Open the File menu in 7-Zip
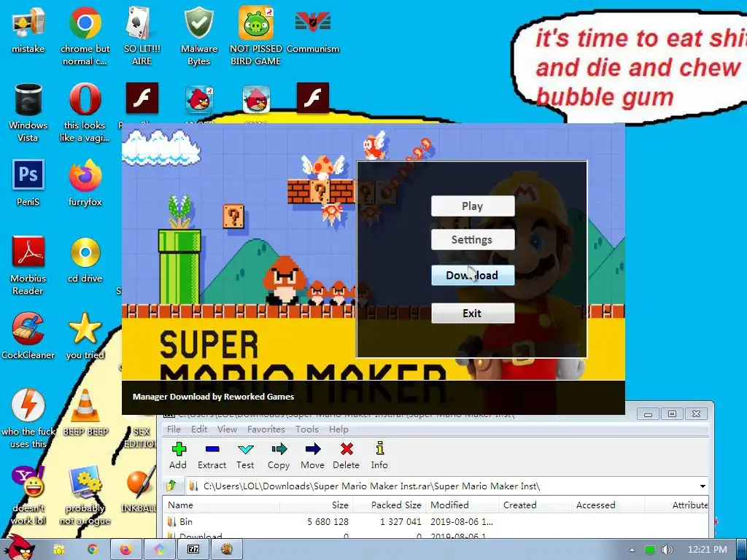This screenshot has width=747, height=560. click(174, 429)
